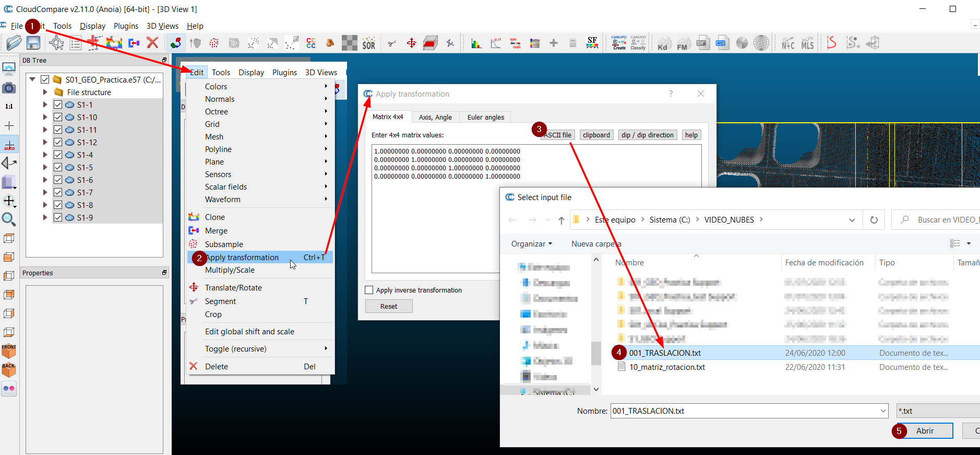
Task: Toggle visibility checkbox for S1-11
Action: [58, 130]
